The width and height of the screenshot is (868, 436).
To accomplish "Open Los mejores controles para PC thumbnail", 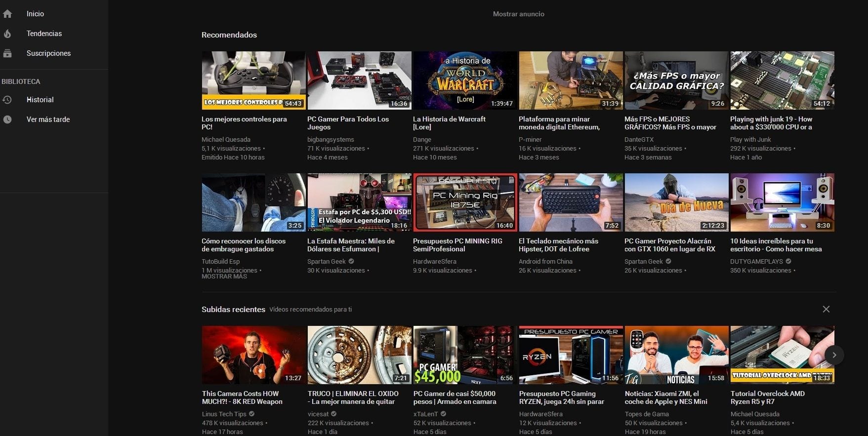I will click(253, 80).
